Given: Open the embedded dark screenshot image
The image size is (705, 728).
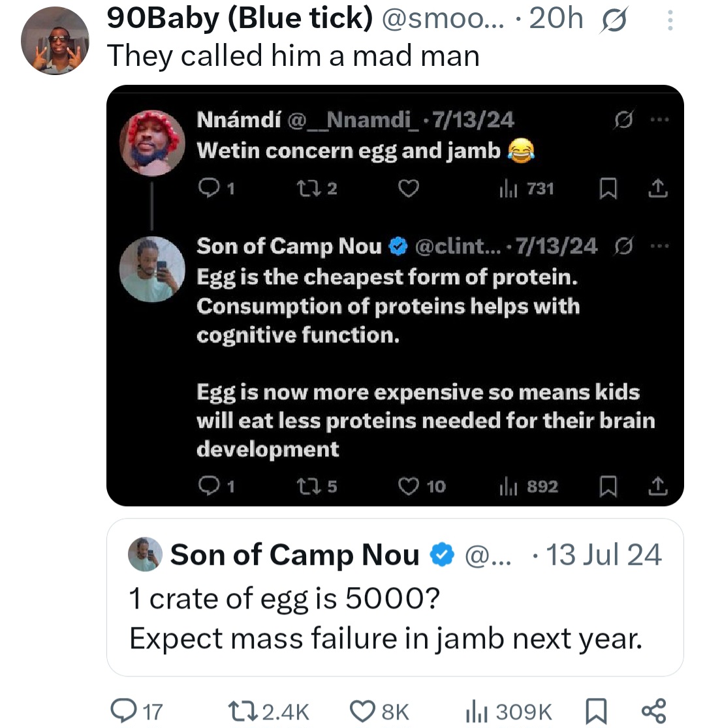Looking at the screenshot, I should tap(395, 296).
